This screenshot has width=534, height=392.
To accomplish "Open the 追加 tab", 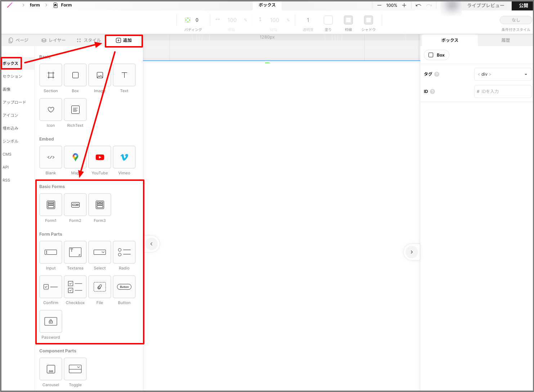I will [x=124, y=40].
